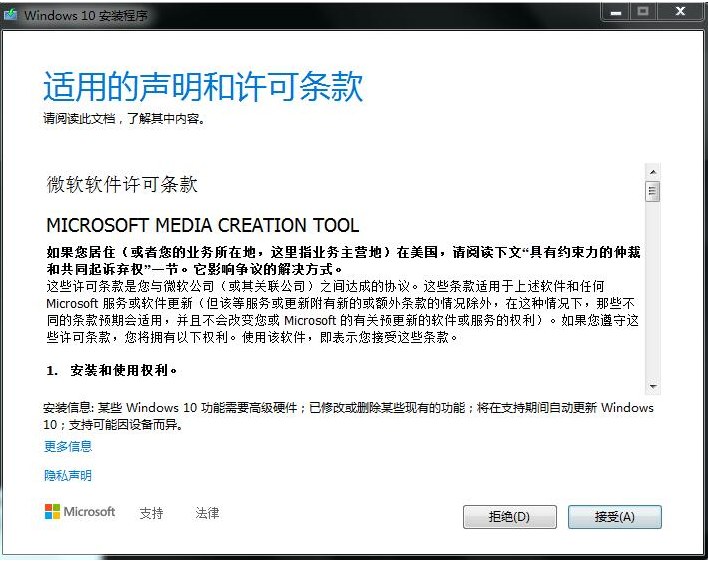Maximize the Windows 10 setup window
This screenshot has height=562, width=708.
coord(643,11)
